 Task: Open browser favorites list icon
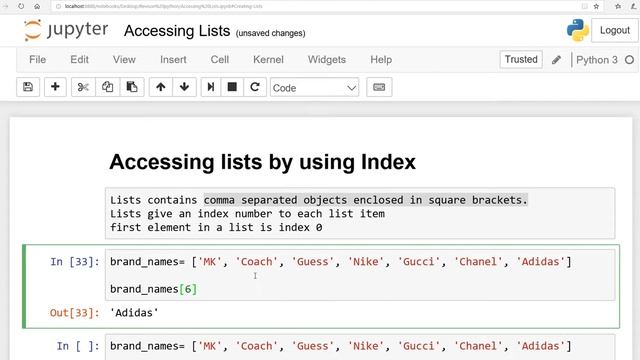coord(618,6)
